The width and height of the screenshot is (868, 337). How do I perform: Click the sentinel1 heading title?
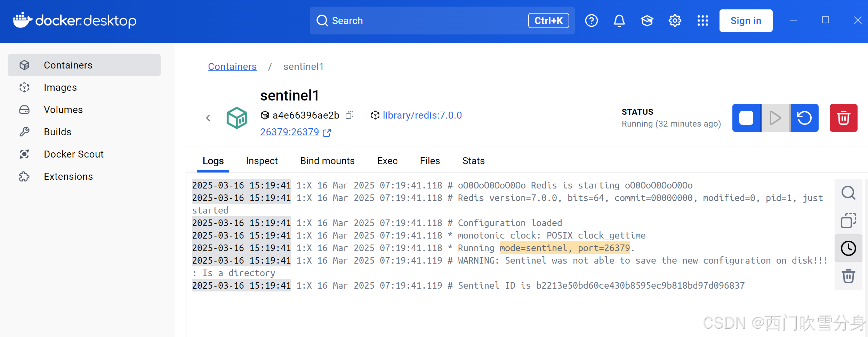[x=289, y=96]
